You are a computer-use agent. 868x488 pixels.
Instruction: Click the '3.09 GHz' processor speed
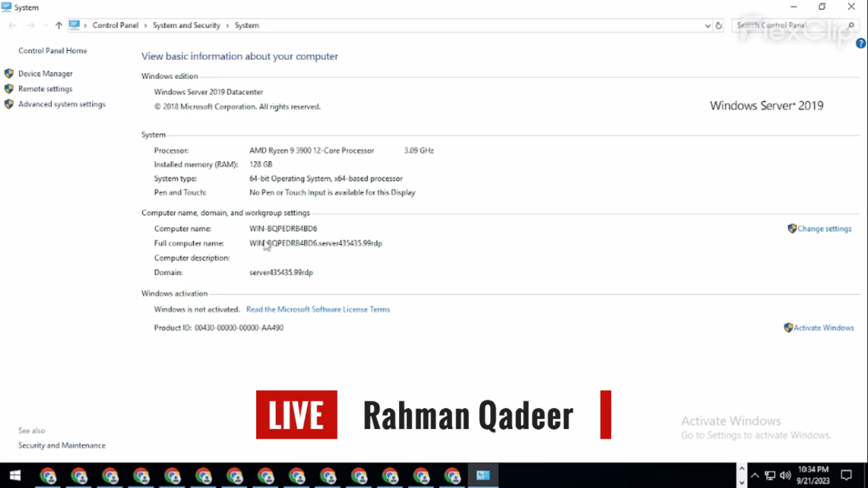point(419,151)
